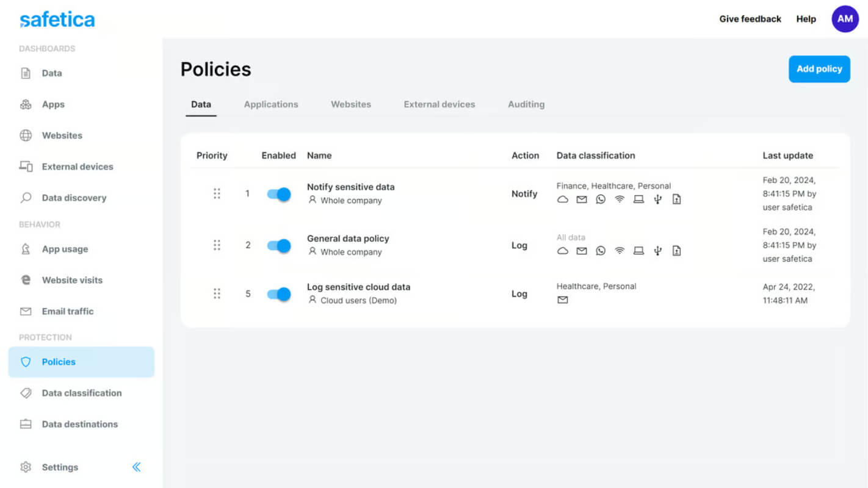Collapse the sidebar with the double chevron
Screen dimensions: 868x488
pos(136,467)
